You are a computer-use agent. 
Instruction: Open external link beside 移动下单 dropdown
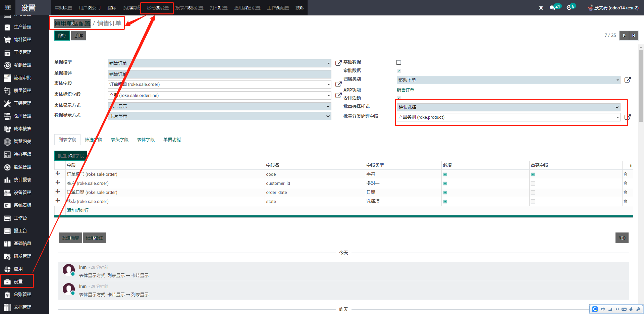[628, 80]
